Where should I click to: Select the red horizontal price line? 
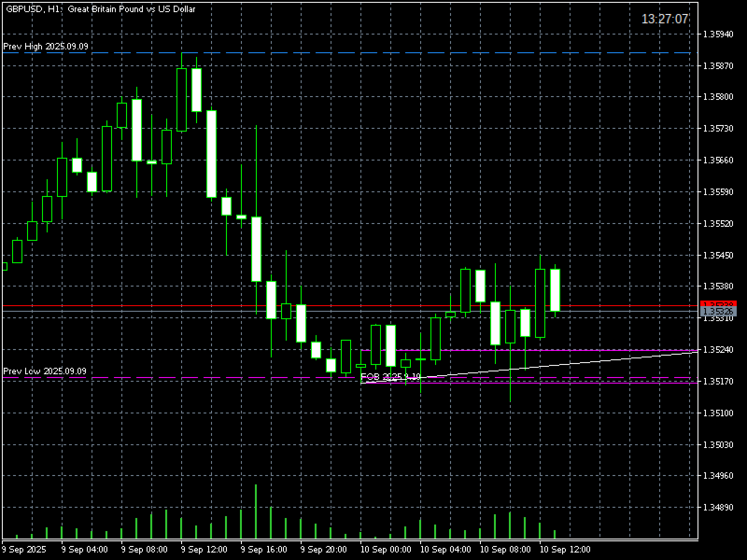pos(350,306)
